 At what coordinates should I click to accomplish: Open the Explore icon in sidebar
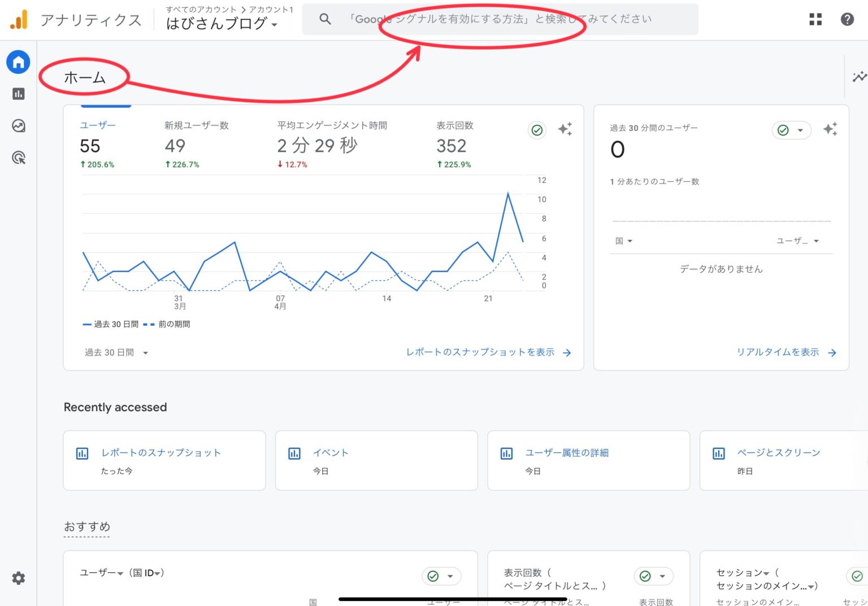click(18, 126)
